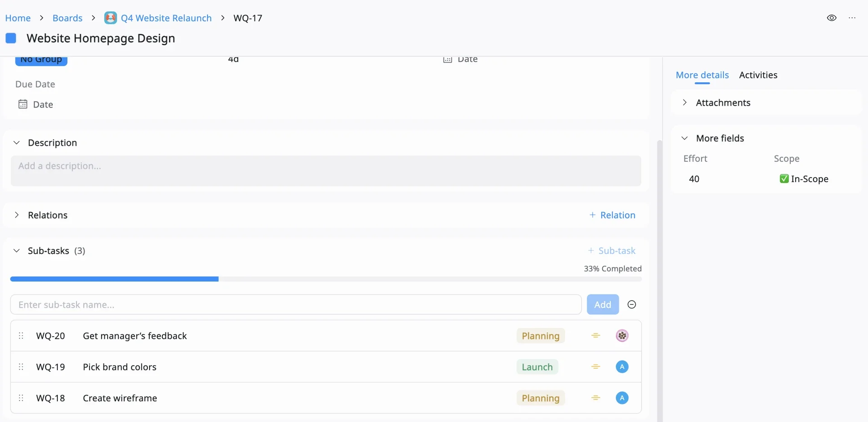
Task: Click assignee avatar on Pick brand colors
Action: pyautogui.click(x=622, y=367)
